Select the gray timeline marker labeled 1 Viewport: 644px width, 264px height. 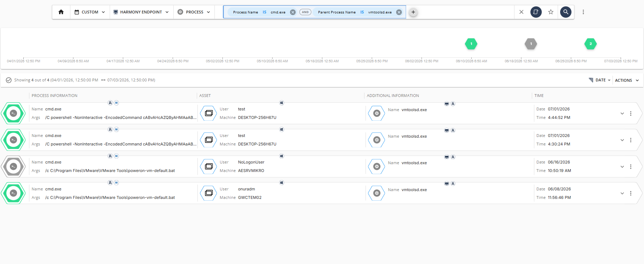coord(531,44)
